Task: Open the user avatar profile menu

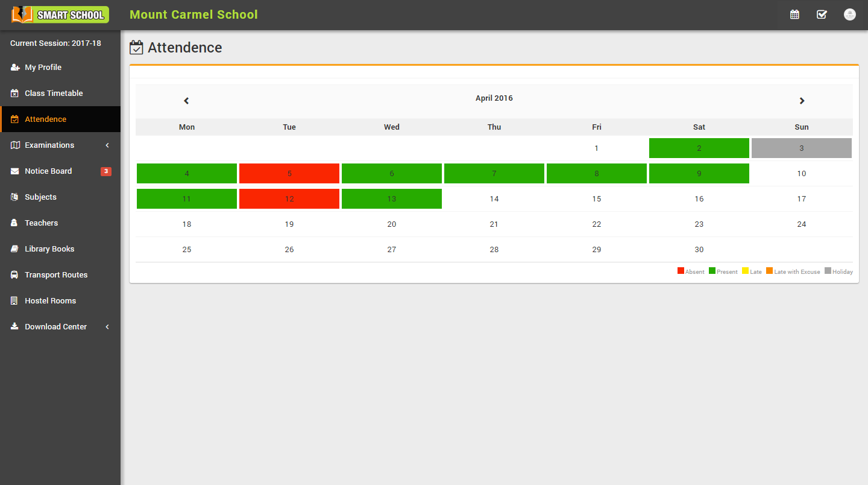Action: (x=849, y=14)
